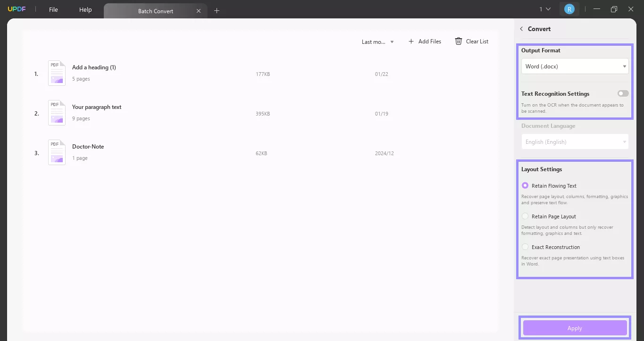This screenshot has width=644, height=341.
Task: Click the Clear List trash icon
Action: tap(458, 41)
